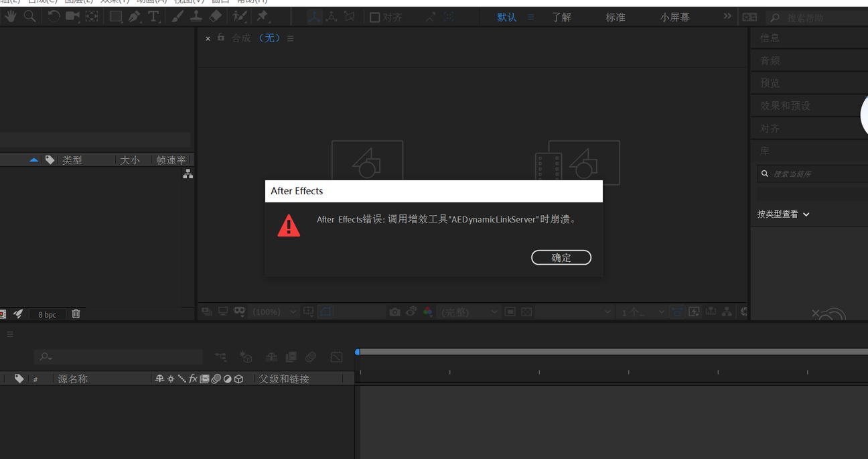The width and height of the screenshot is (868, 459).
Task: Select the Rotation tool
Action: (54, 16)
